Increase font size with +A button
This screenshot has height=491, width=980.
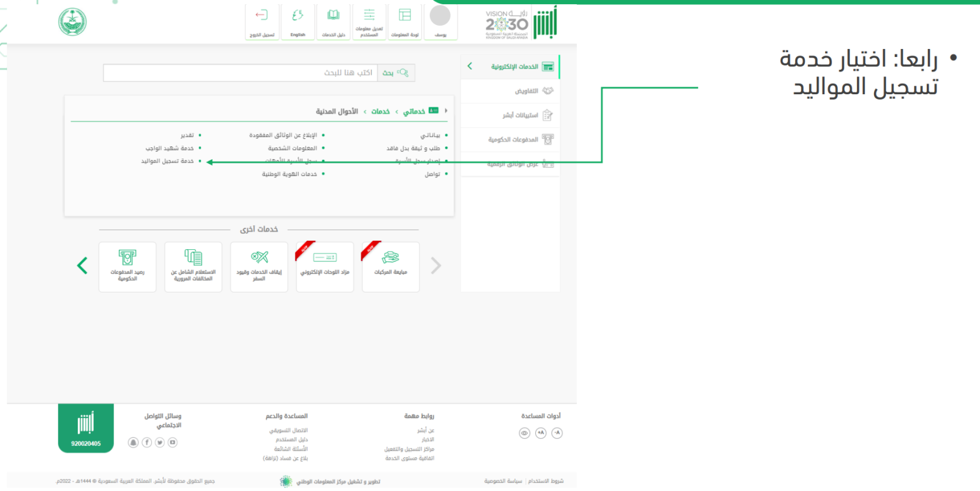click(541, 433)
